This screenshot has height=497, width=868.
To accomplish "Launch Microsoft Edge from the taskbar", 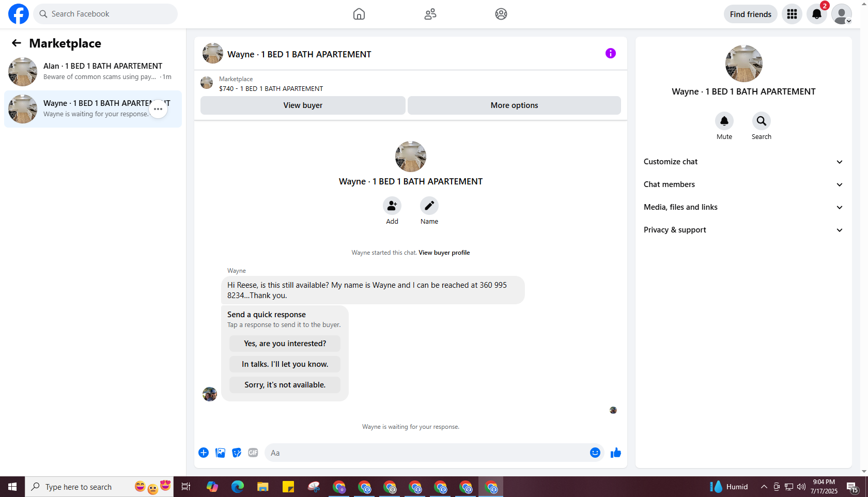I will [x=238, y=487].
